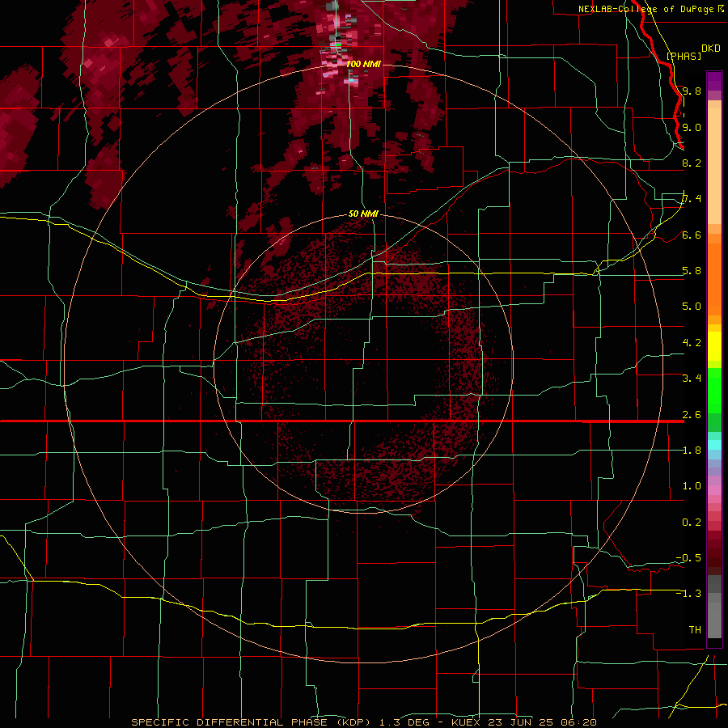Click the 100 NMI range ring label
Screen dimensions: 728x728
click(x=363, y=64)
